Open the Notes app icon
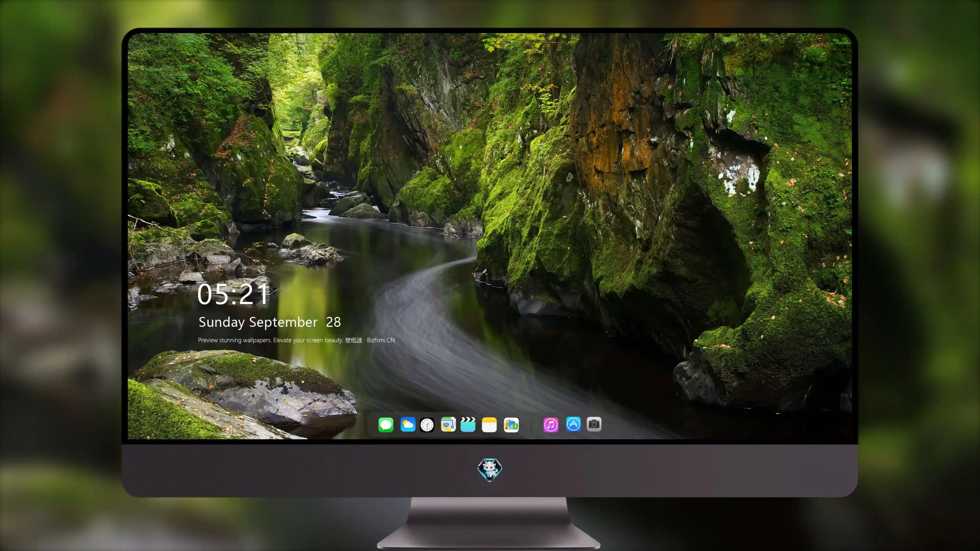980x551 pixels. pyautogui.click(x=489, y=425)
